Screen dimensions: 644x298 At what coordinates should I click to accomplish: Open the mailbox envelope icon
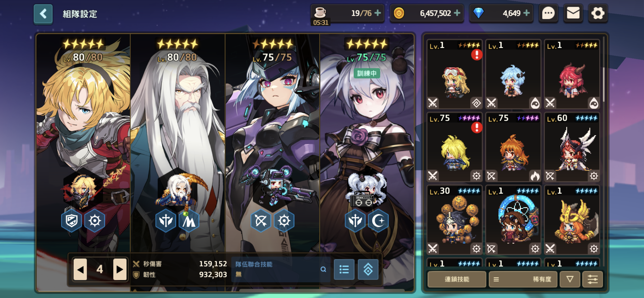point(573,13)
